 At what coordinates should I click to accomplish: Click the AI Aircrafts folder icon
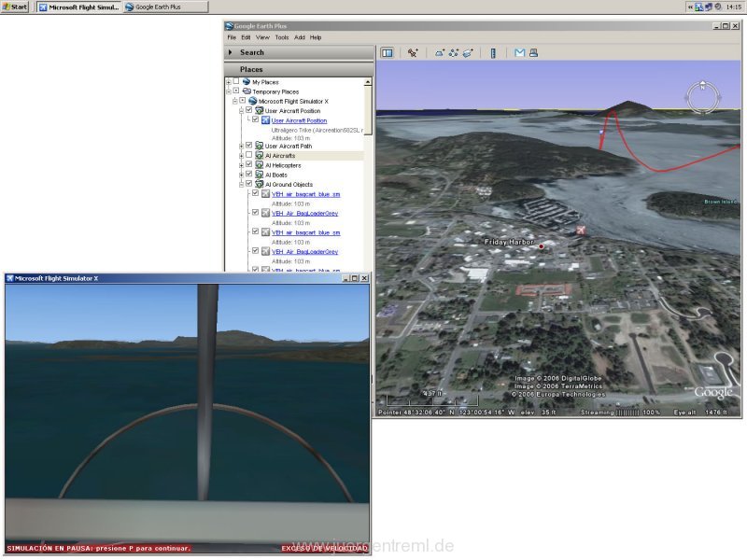tap(260, 155)
